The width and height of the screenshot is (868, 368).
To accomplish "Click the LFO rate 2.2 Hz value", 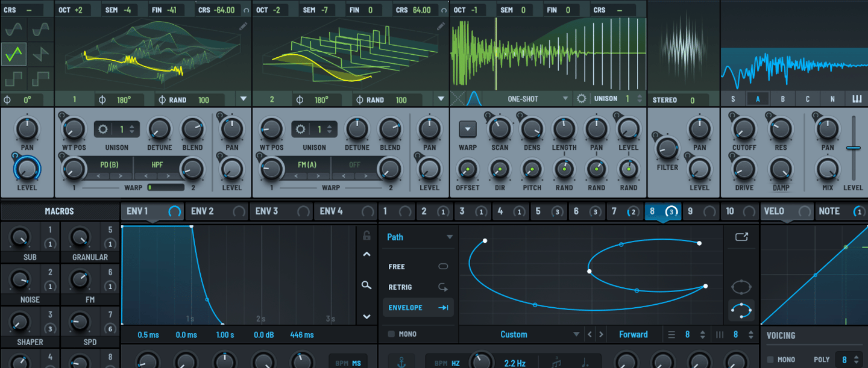I will [515, 363].
